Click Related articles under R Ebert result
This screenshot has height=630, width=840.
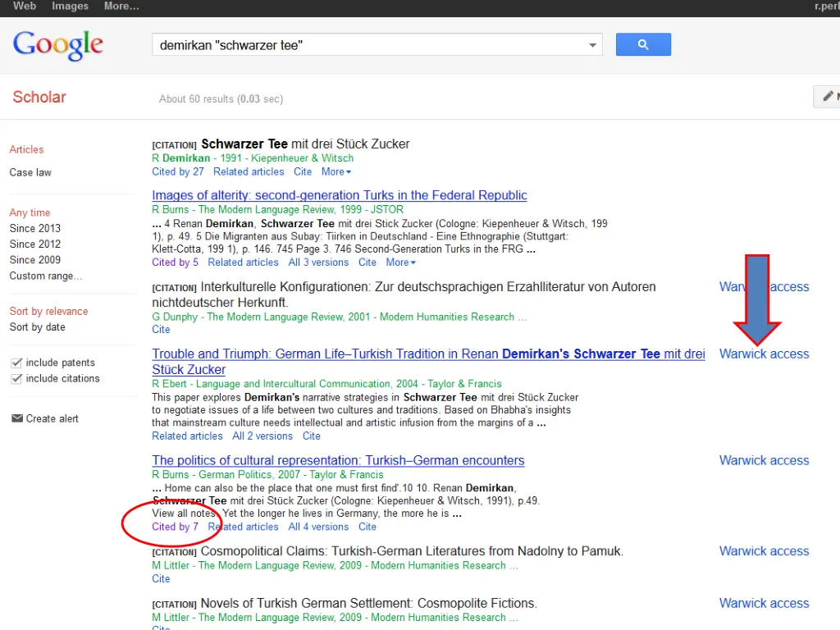point(187,436)
